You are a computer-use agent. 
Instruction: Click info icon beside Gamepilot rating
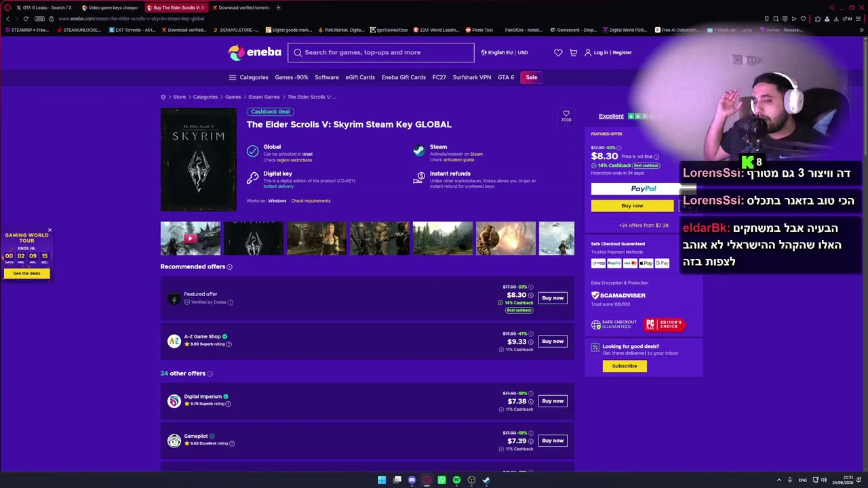click(232, 443)
